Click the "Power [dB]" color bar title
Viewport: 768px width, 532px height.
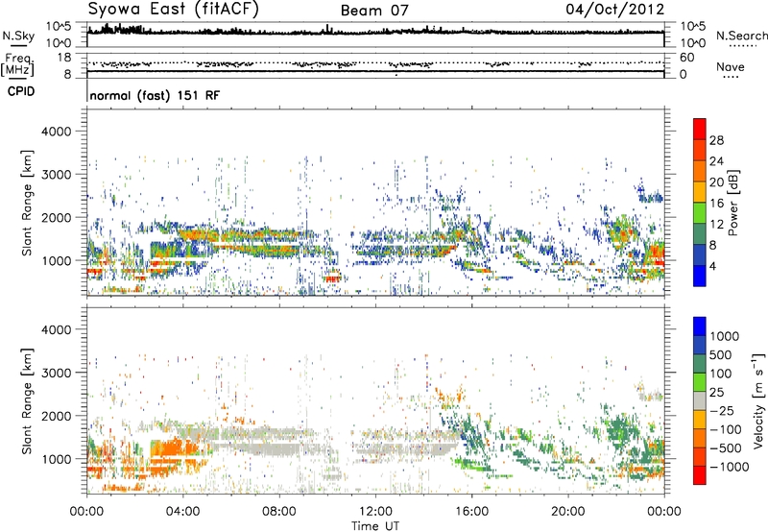(732, 203)
